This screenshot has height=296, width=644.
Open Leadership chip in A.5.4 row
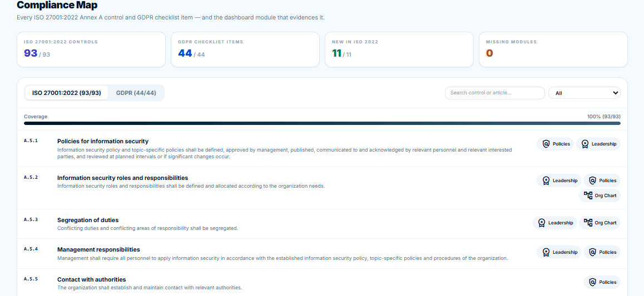pos(559,252)
